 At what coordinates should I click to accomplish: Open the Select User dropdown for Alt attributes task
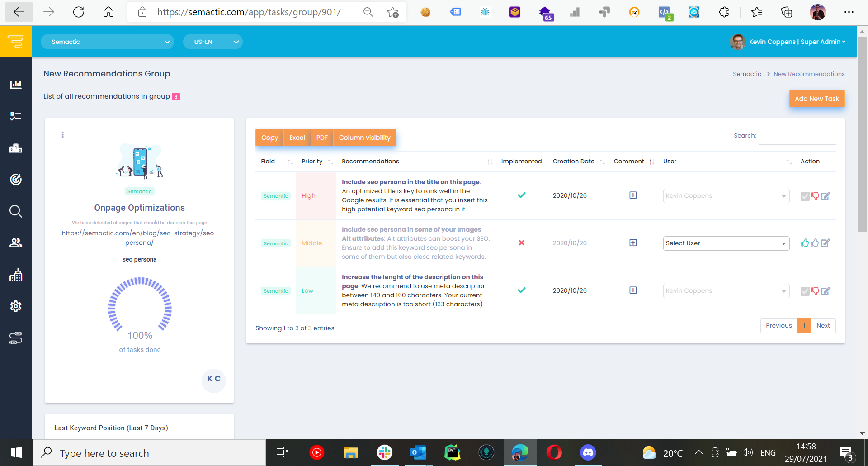726,243
